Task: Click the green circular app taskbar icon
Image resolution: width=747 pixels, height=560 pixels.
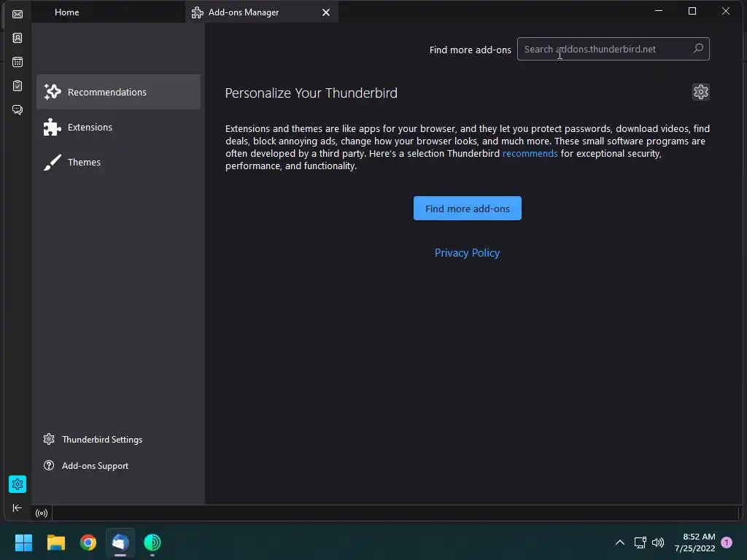Action: [152, 542]
